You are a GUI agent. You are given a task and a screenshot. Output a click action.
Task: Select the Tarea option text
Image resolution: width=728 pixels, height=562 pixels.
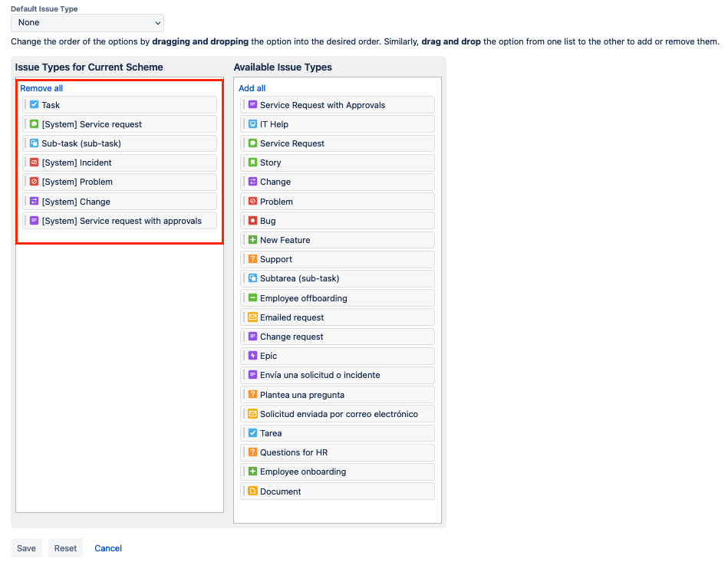tap(271, 433)
